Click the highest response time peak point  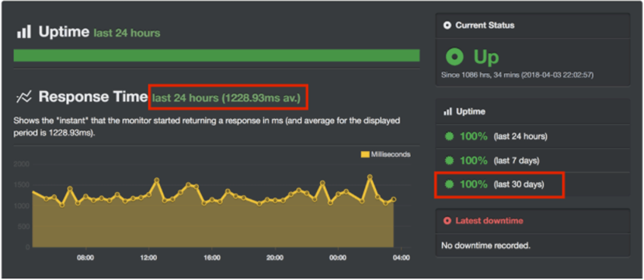point(370,177)
